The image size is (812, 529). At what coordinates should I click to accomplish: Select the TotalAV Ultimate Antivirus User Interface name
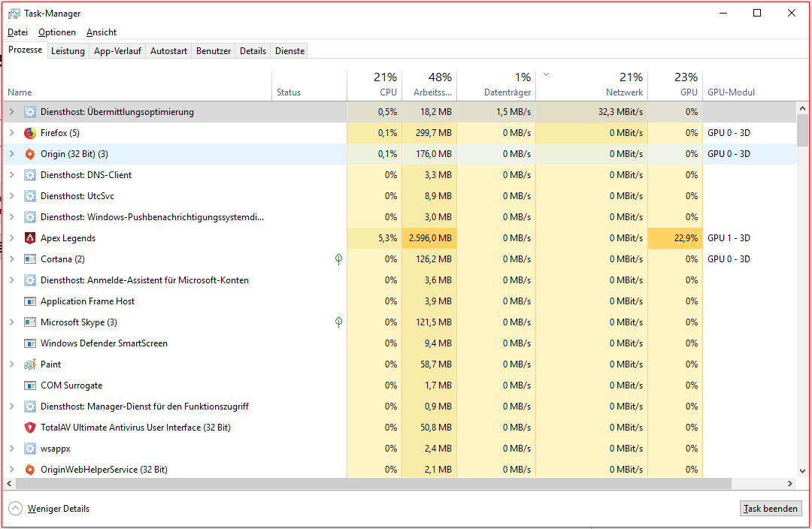(x=135, y=428)
